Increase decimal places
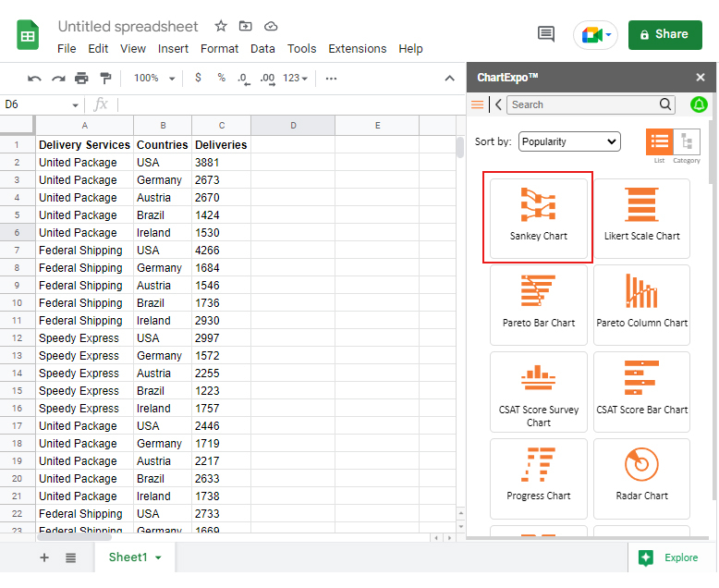 (x=267, y=79)
